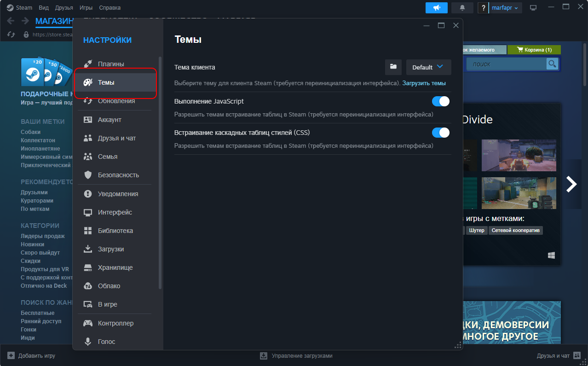Open the Вид menu

[44, 8]
